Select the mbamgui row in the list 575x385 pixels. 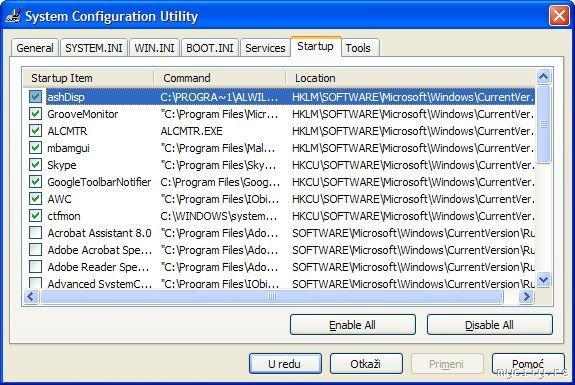[x=279, y=148]
